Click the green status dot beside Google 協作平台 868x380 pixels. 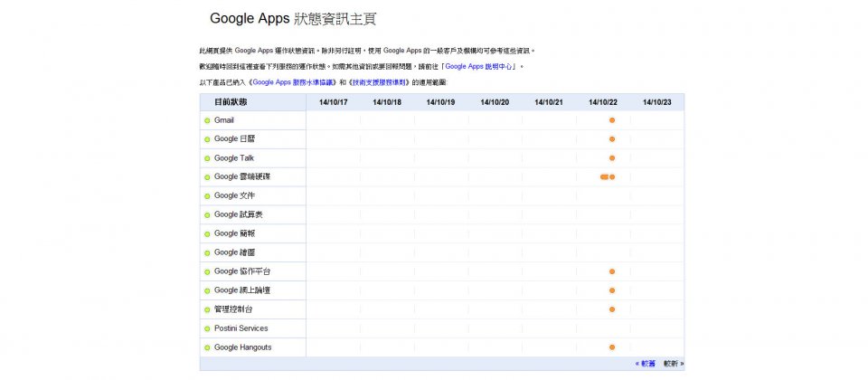pos(207,272)
